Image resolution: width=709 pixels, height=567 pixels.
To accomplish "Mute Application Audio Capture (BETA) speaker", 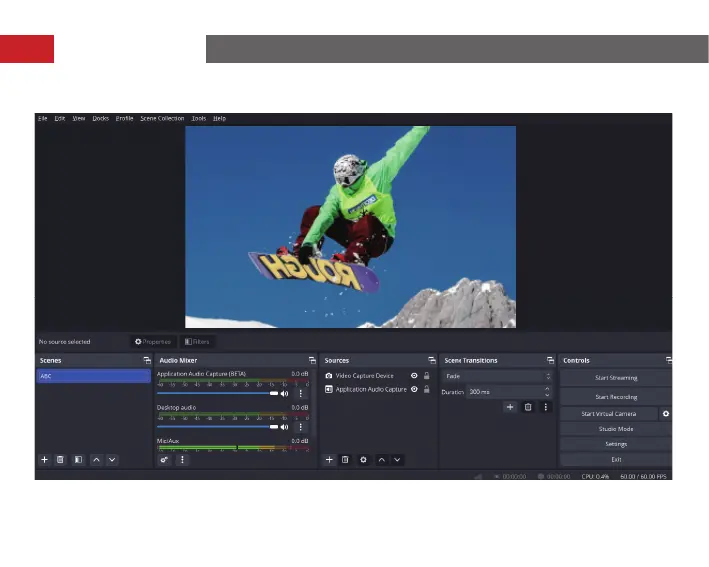I will pos(284,394).
